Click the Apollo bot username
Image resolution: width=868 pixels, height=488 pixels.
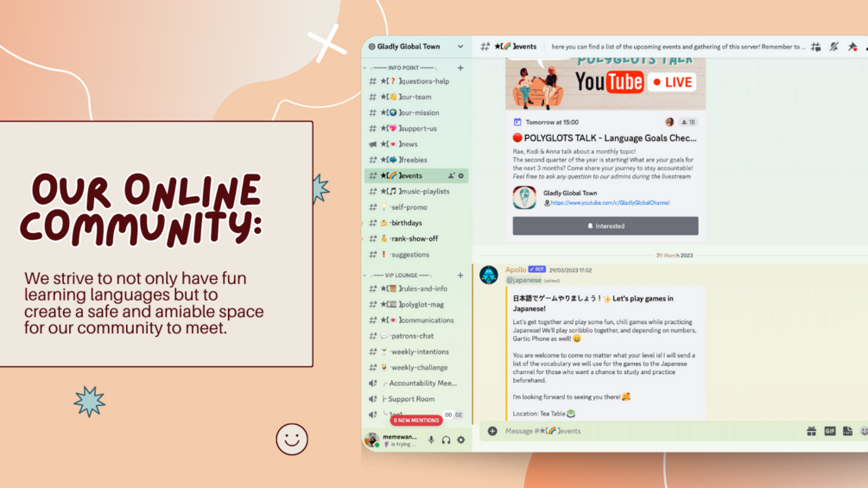516,270
